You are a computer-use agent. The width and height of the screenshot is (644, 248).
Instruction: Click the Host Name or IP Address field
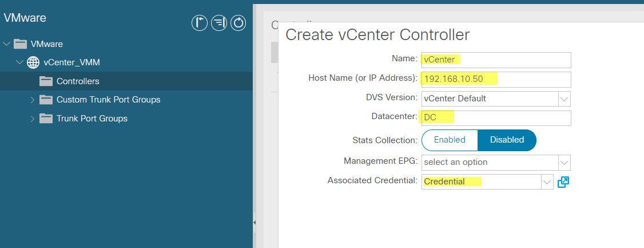tap(496, 80)
